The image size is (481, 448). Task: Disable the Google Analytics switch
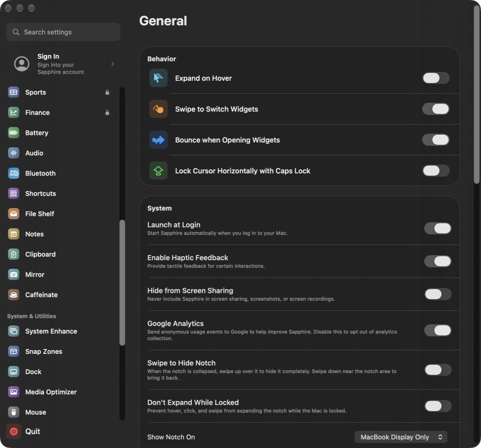(x=438, y=330)
